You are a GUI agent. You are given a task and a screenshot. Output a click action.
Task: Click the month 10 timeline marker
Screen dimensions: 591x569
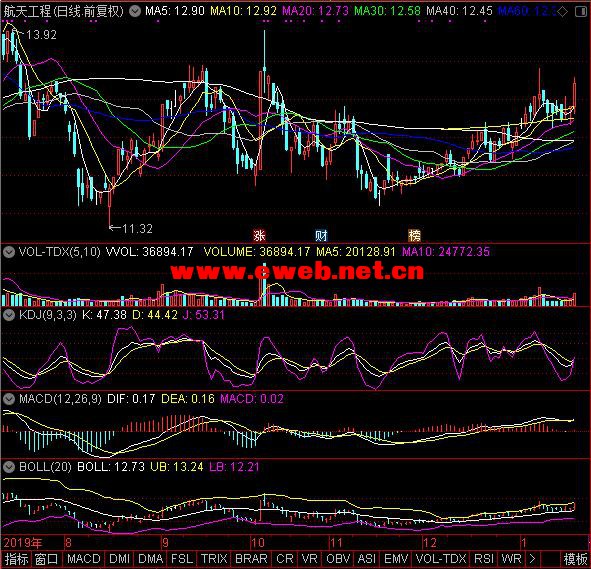coord(258,543)
